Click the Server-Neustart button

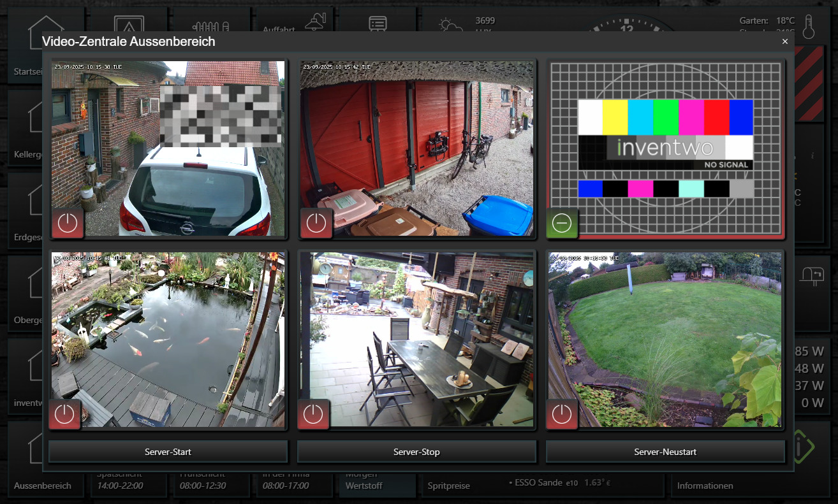[x=665, y=452]
